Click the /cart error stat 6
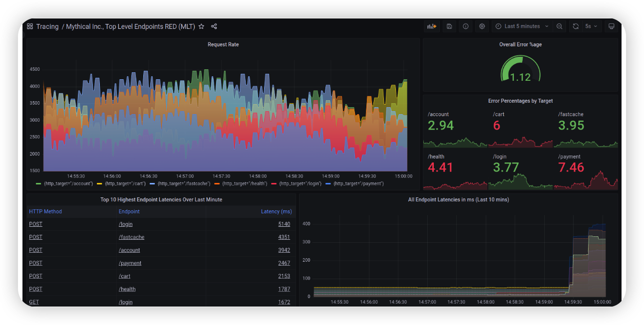Screen dimensions: 644x325 520,129
